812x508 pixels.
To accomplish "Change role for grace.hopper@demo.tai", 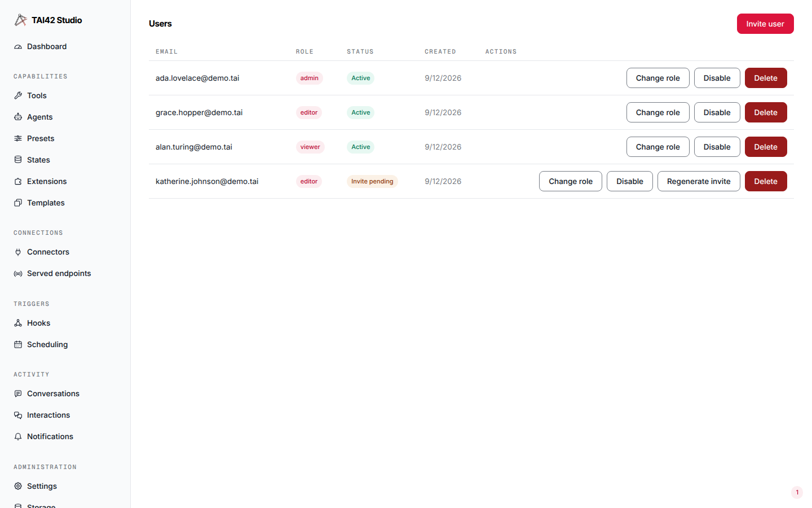I will click(657, 112).
